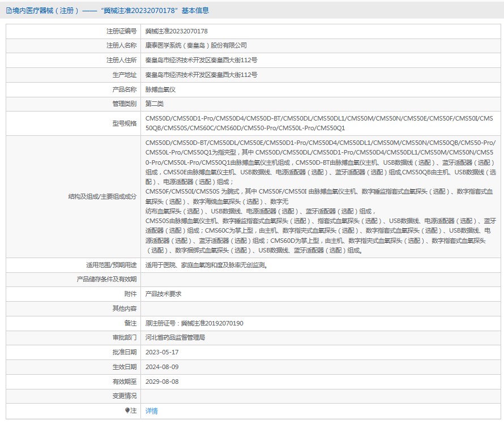Screen dimensions: 504x424
Task: Click the 产品储存条件及有效期 label
Action: click(106, 279)
